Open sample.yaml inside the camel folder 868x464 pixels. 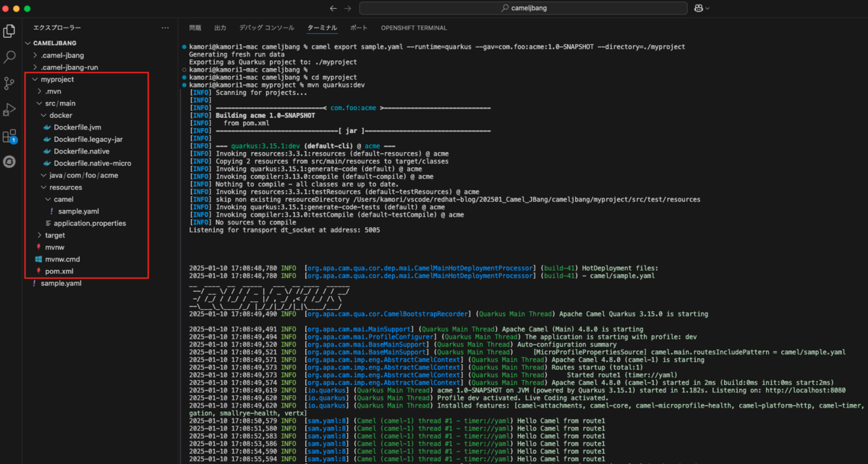tap(78, 211)
